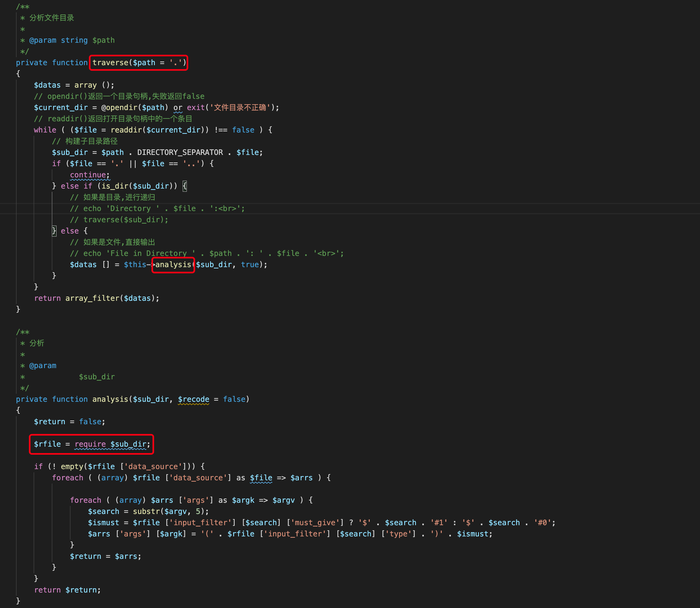The width and height of the screenshot is (700, 608).
Task: Click DIRECTORY_SEPARATOR constant
Action: pyautogui.click(x=180, y=152)
